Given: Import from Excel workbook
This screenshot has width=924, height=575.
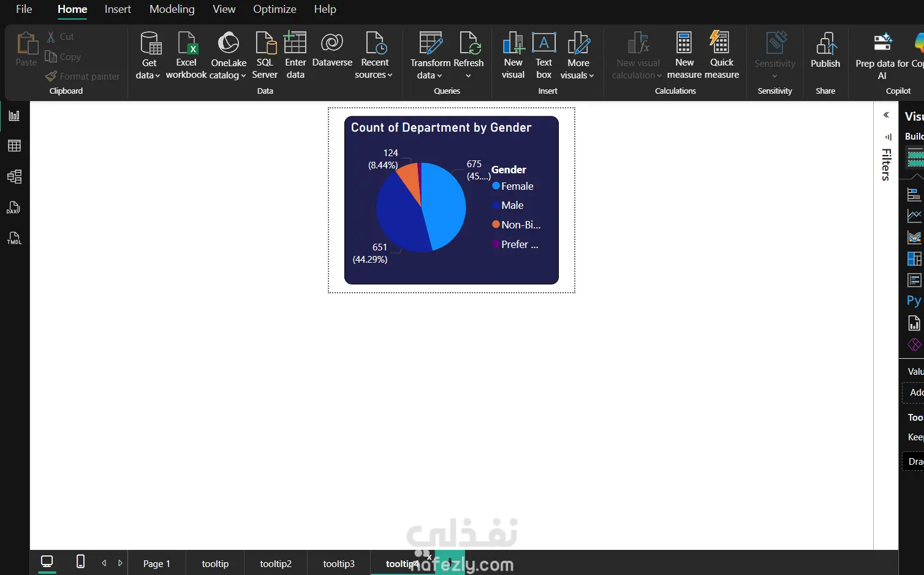Looking at the screenshot, I should 186,56.
